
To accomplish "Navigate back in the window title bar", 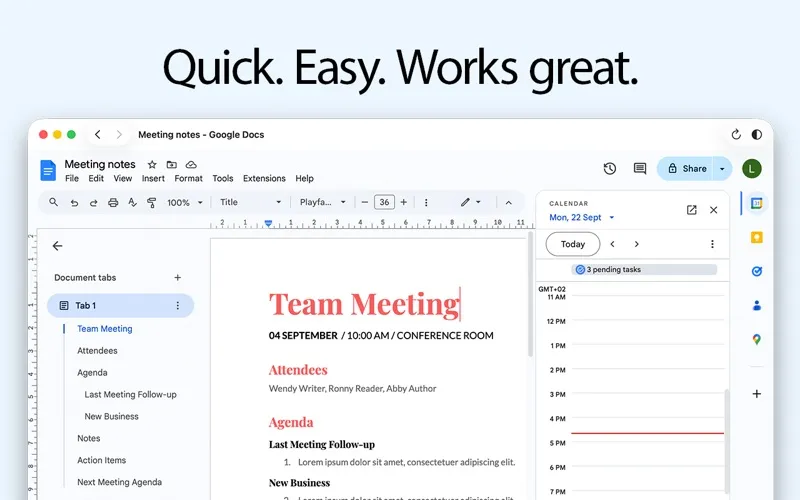I will click(x=97, y=134).
